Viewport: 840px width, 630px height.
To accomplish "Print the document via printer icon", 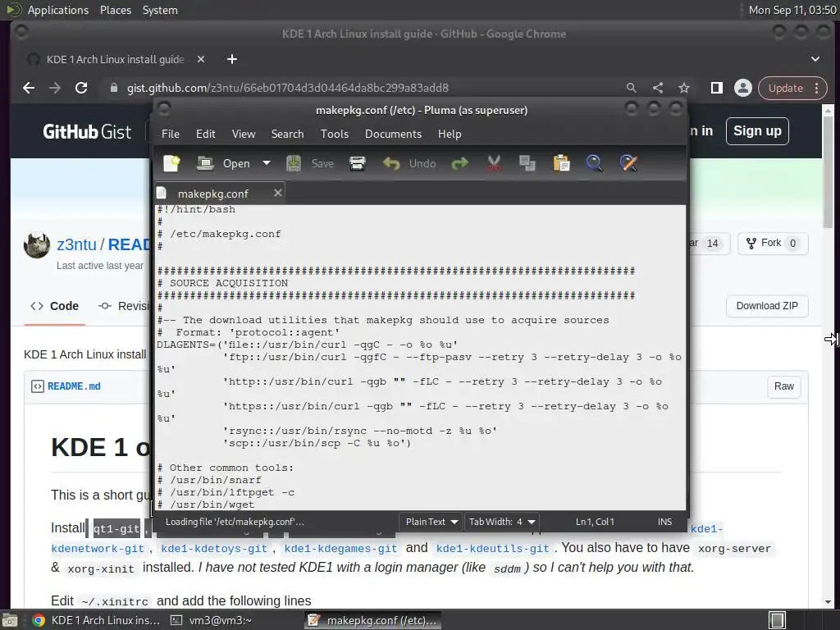I will coord(358,163).
